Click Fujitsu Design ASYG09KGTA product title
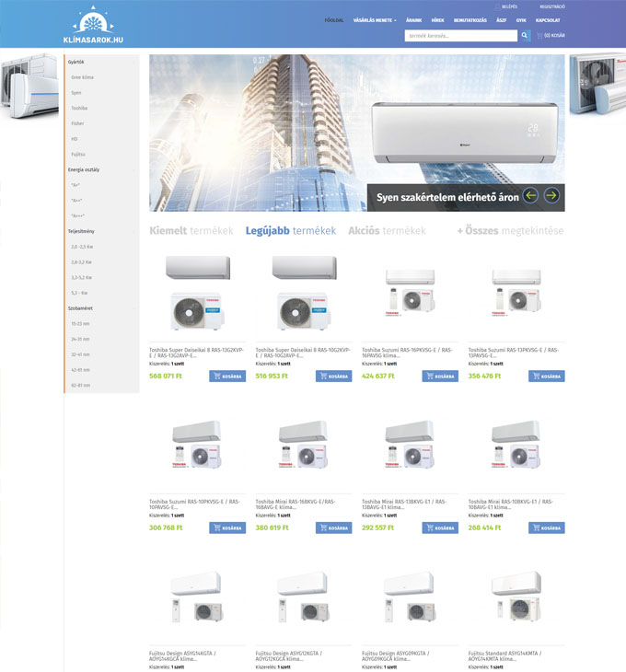 tap(396, 656)
